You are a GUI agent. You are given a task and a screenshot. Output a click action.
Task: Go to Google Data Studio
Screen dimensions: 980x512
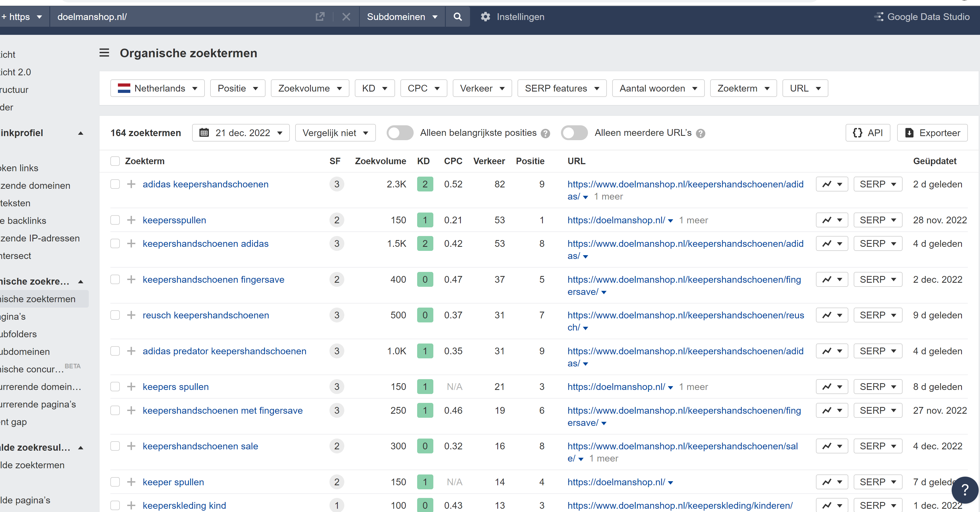(x=922, y=17)
